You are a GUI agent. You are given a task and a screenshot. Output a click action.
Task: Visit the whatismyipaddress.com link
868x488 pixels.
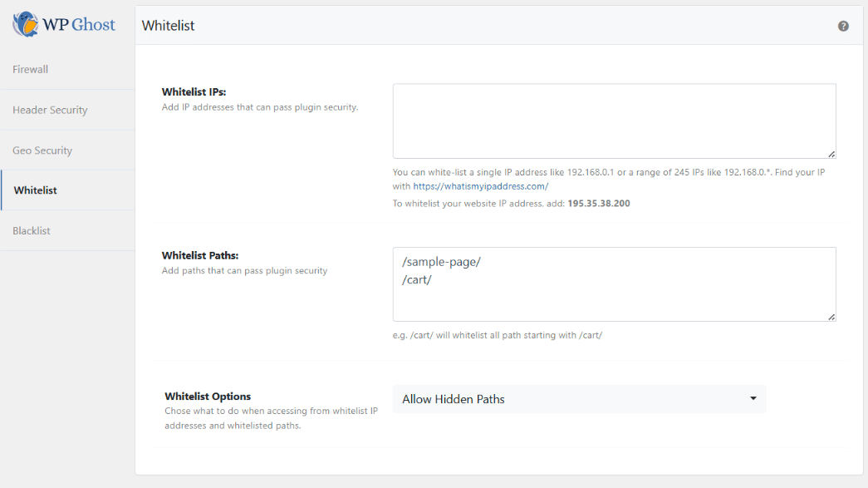(480, 186)
